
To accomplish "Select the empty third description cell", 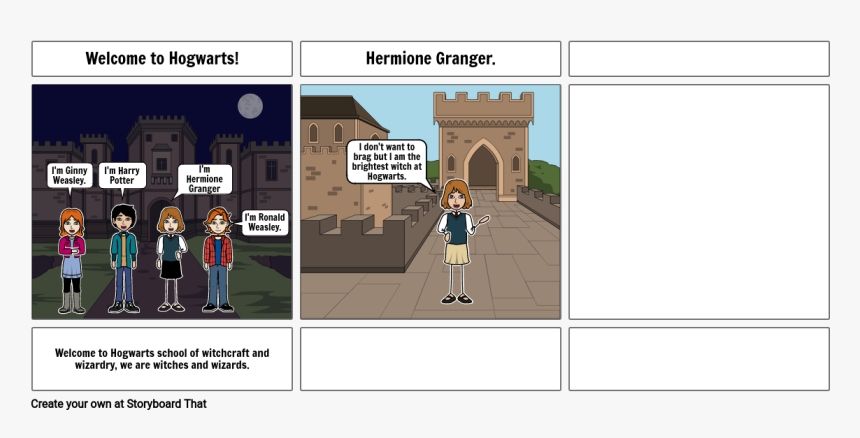I will pyautogui.click(x=699, y=359).
